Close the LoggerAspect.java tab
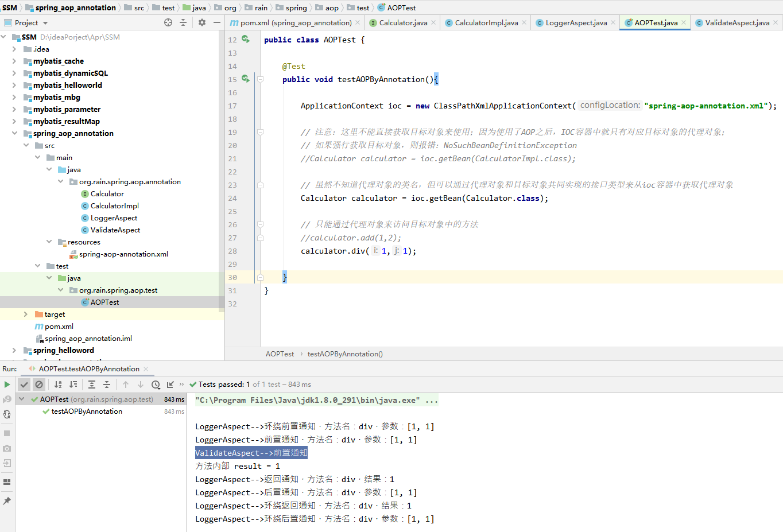This screenshot has width=783, height=532. [x=613, y=23]
